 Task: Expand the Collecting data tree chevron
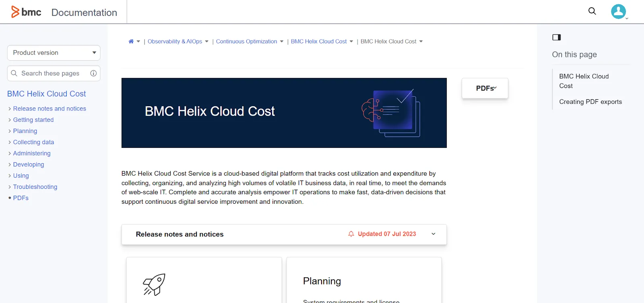10,142
